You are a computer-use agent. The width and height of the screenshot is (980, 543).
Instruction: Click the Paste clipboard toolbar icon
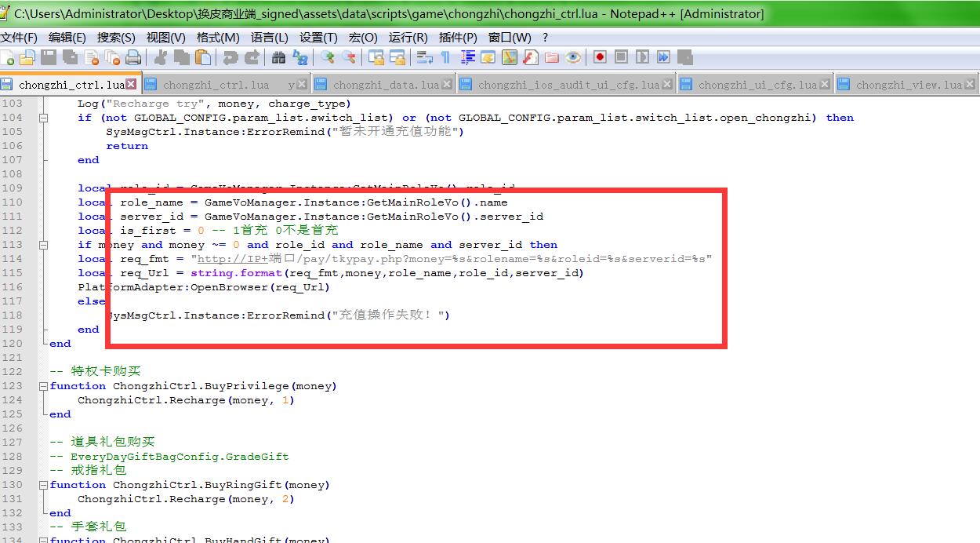click(203, 57)
